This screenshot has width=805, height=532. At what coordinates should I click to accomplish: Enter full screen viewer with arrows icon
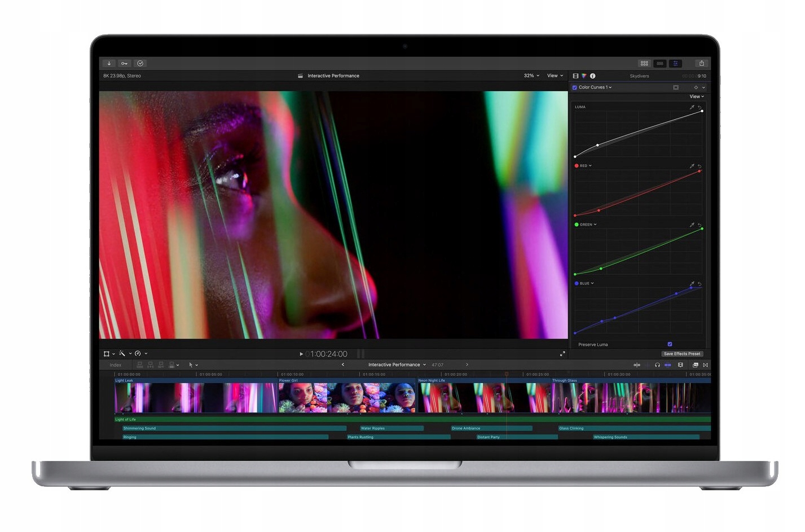pos(562,354)
